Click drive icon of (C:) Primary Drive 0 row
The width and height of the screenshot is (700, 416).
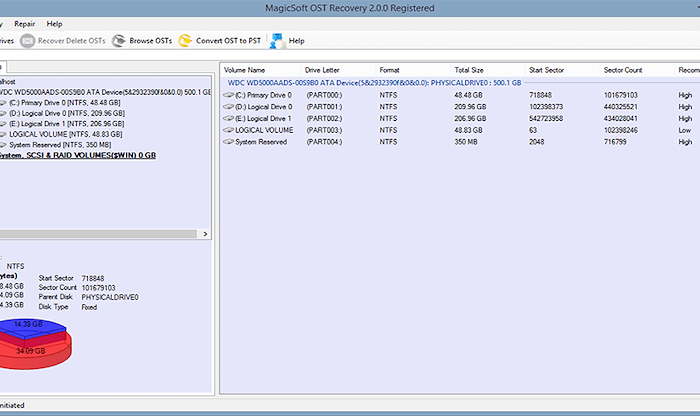229,95
